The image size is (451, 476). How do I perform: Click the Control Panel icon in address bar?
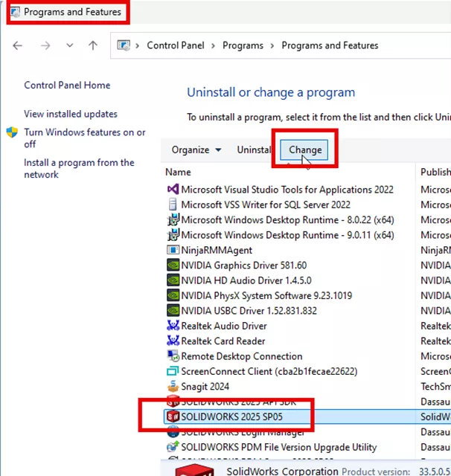(124, 45)
